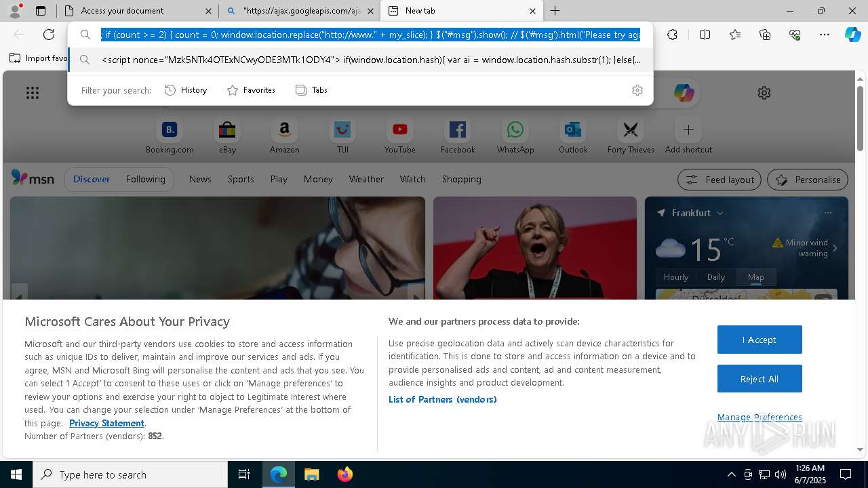This screenshot has width=868, height=488.
Task: Open the Copilot sidebar icon
Action: tap(852, 35)
